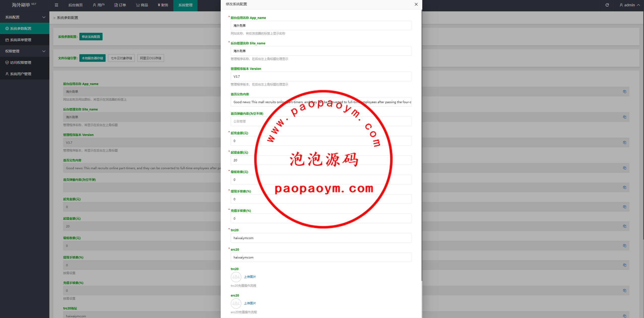This screenshot has width=644, height=318.
Task: Focus the 提现手续费(%) input in dialog
Action: [x=321, y=199]
